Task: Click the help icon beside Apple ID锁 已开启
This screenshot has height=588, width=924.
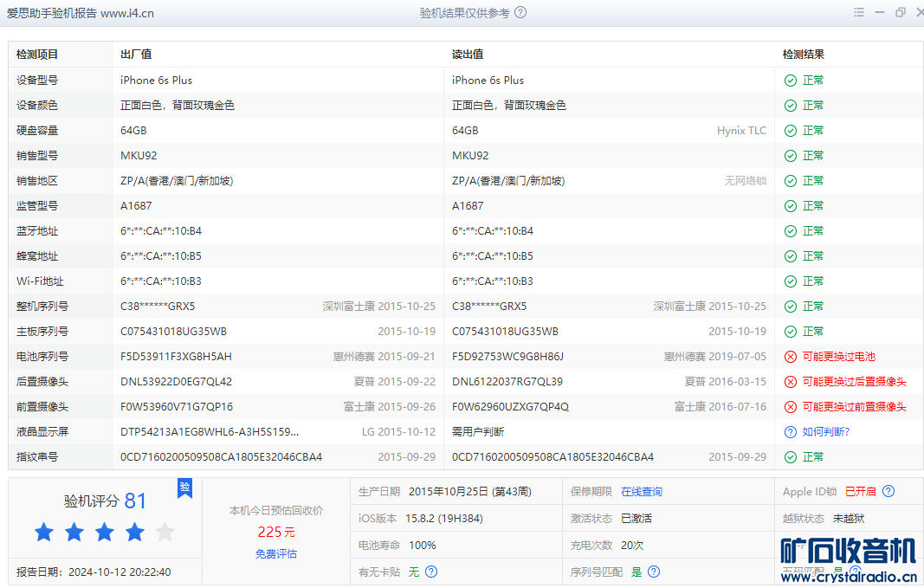Action: [x=888, y=492]
